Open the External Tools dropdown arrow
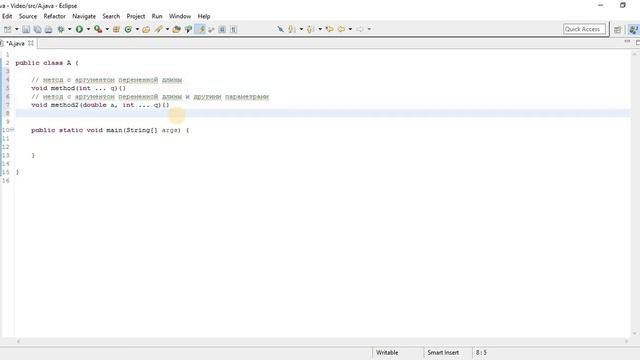This screenshot has width=640, height=360. pyautogui.click(x=107, y=29)
